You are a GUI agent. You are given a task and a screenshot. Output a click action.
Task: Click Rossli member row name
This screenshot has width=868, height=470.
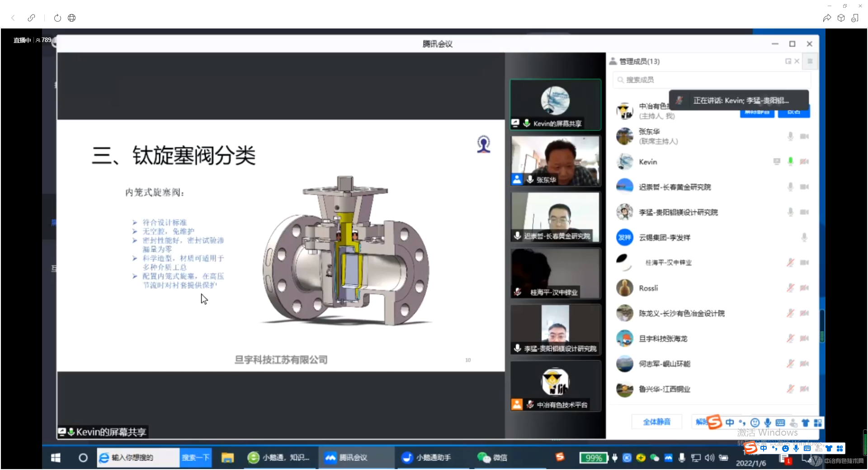pyautogui.click(x=648, y=288)
